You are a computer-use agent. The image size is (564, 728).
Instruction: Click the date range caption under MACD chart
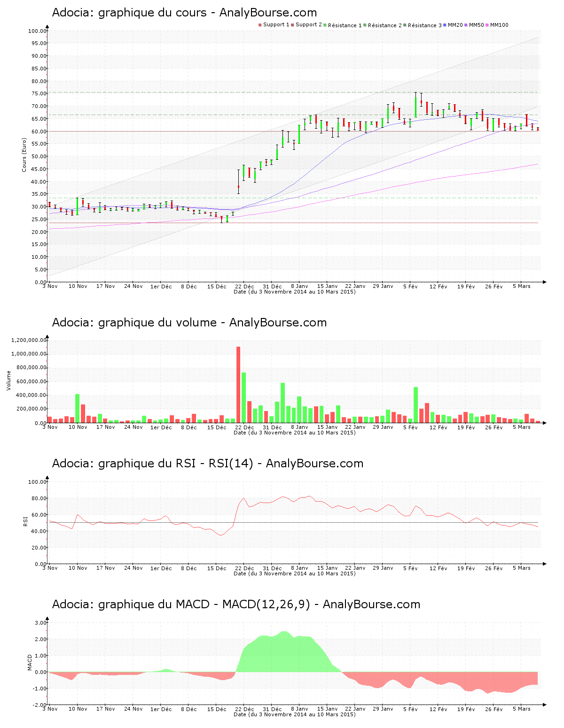(295, 714)
